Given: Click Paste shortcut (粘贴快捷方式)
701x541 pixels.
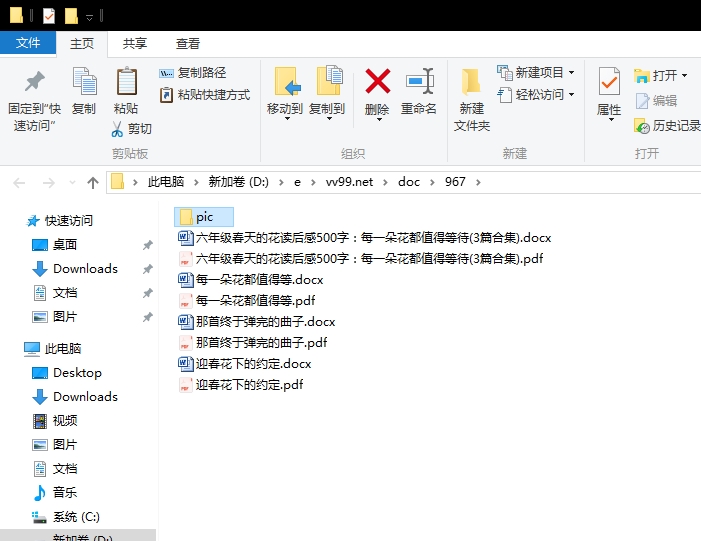Looking at the screenshot, I should click(x=205, y=95).
